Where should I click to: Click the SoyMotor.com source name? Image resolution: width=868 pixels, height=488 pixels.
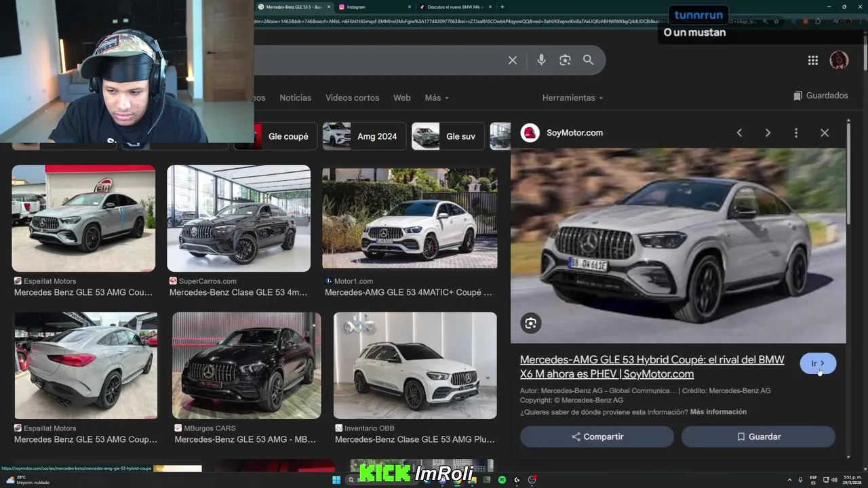point(574,133)
